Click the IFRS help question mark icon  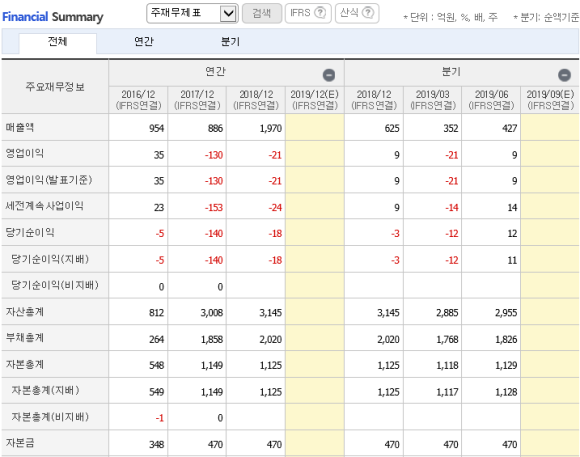(x=320, y=13)
